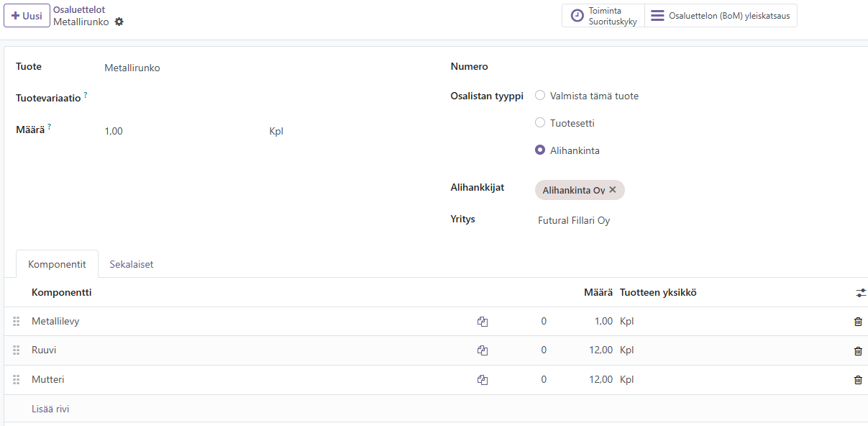Image resolution: width=868 pixels, height=426 pixels.
Task: Click the gear icon next to Metallirunko
Action: tap(119, 22)
